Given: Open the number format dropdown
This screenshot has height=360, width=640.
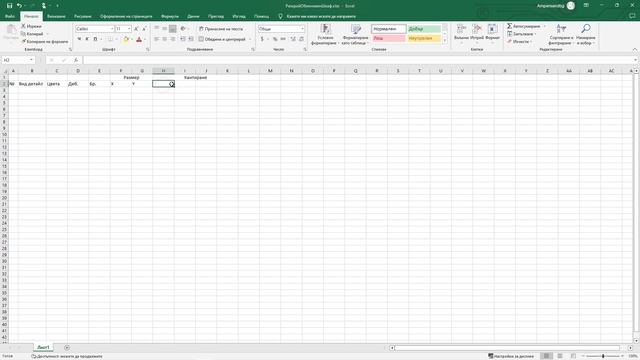Looking at the screenshot, I should click(302, 29).
